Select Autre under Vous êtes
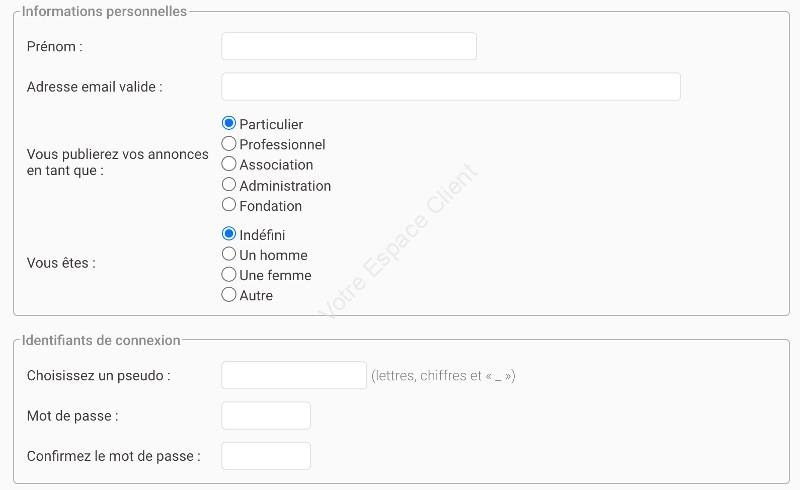The height and width of the screenshot is (490, 800). [x=229, y=295]
